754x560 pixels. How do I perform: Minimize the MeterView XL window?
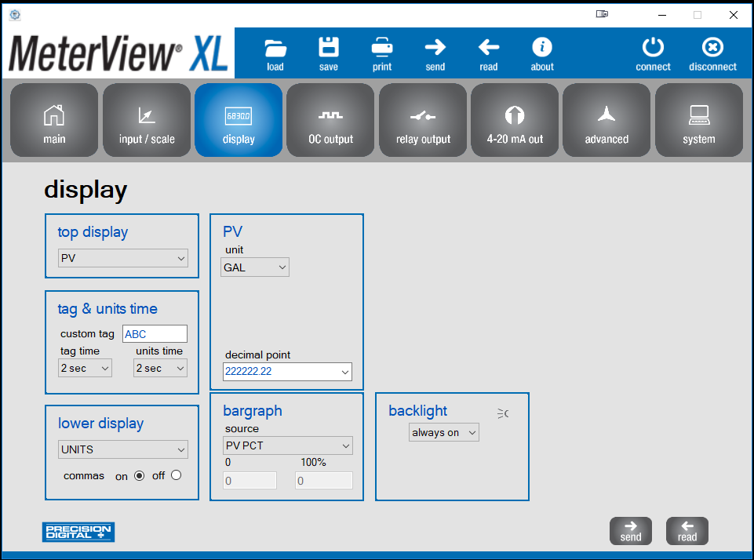pos(662,15)
